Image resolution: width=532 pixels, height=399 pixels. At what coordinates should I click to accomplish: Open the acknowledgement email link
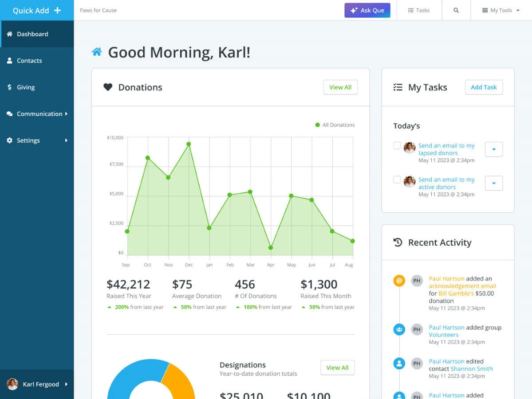[462, 286]
